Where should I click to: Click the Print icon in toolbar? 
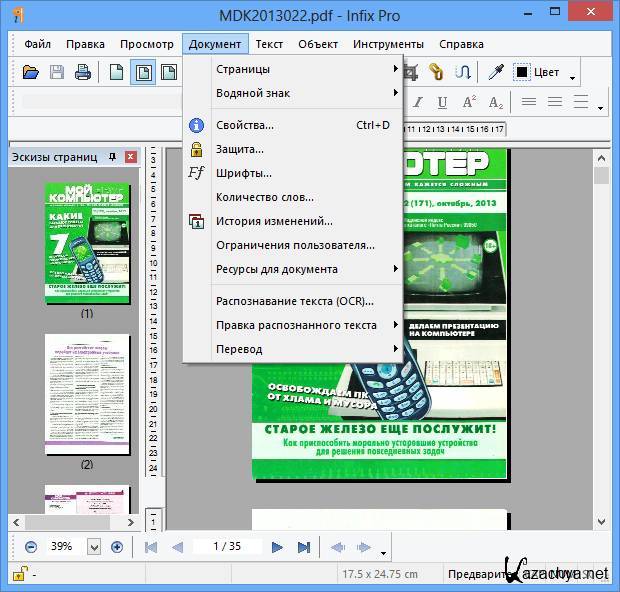(x=83, y=72)
